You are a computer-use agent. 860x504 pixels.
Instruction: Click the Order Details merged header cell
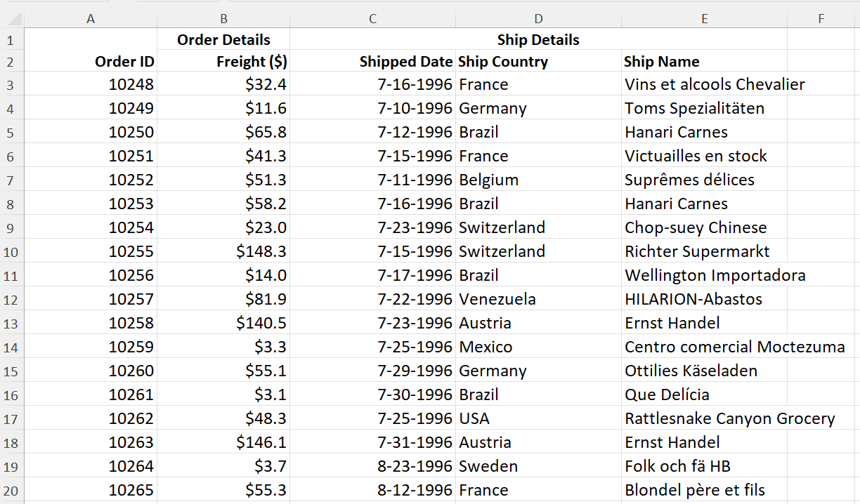pyautogui.click(x=223, y=39)
